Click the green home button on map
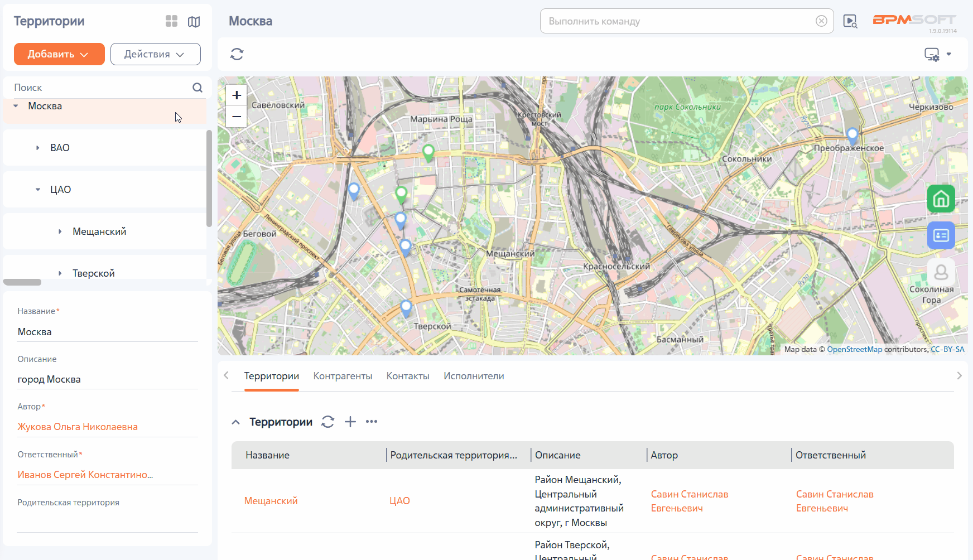Image resolution: width=973 pixels, height=560 pixels. [941, 199]
